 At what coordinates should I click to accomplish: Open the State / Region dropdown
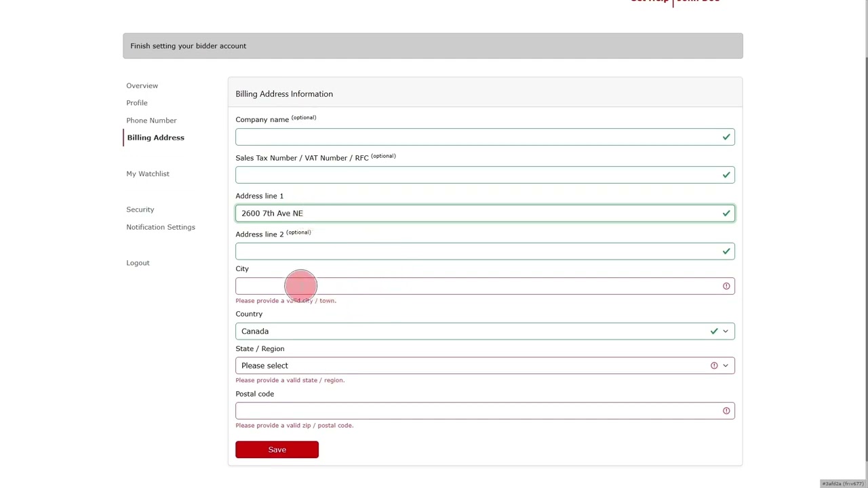(x=485, y=366)
